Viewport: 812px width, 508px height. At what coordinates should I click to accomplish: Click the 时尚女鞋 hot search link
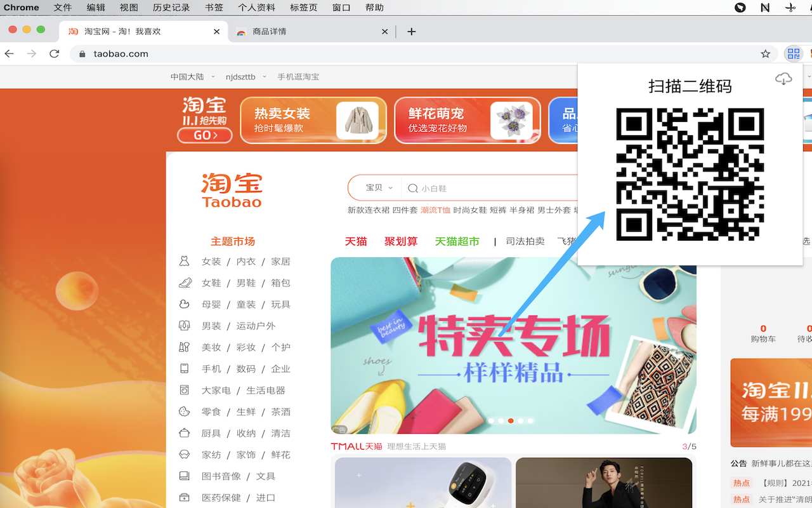pyautogui.click(x=470, y=210)
